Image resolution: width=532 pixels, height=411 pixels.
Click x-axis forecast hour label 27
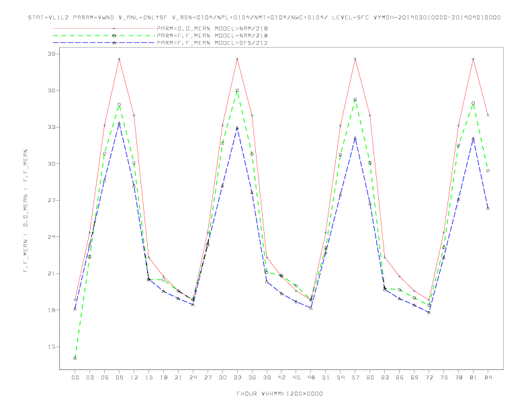pos(208,377)
